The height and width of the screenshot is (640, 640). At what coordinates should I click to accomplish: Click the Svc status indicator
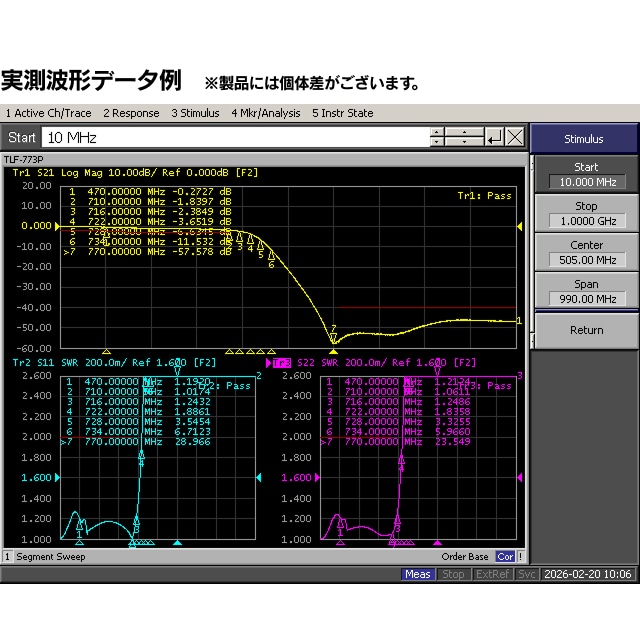coord(526,574)
